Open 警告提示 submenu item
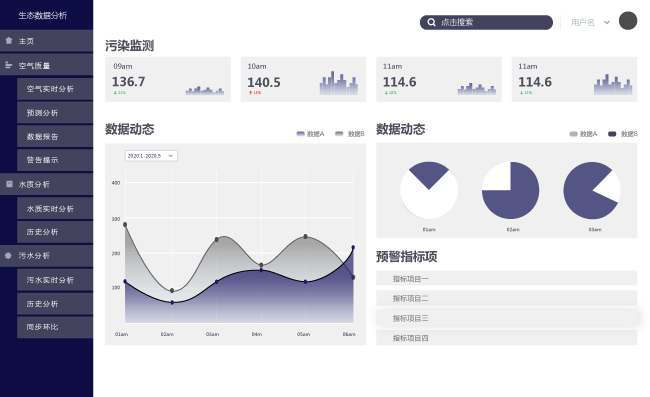The height and width of the screenshot is (397, 650). pyautogui.click(x=55, y=160)
